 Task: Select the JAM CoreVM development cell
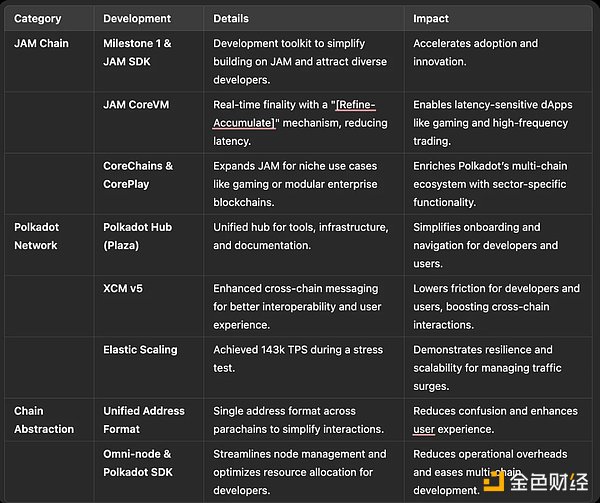click(x=139, y=105)
